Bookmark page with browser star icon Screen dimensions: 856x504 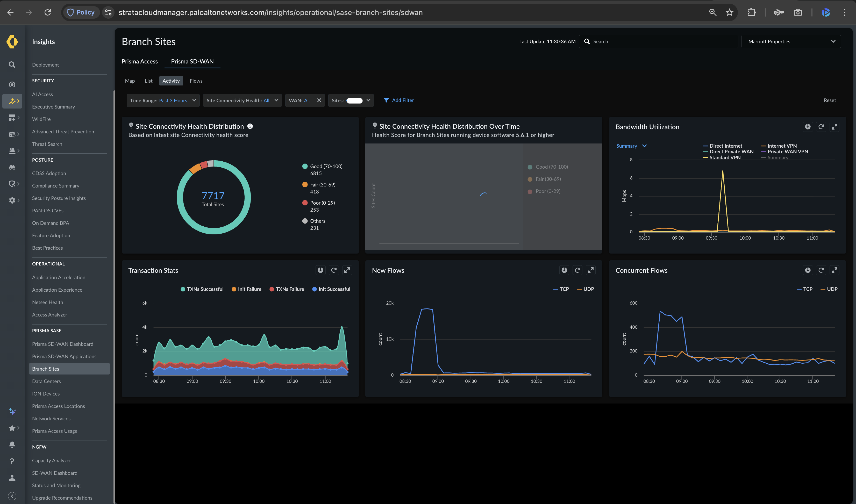click(729, 13)
